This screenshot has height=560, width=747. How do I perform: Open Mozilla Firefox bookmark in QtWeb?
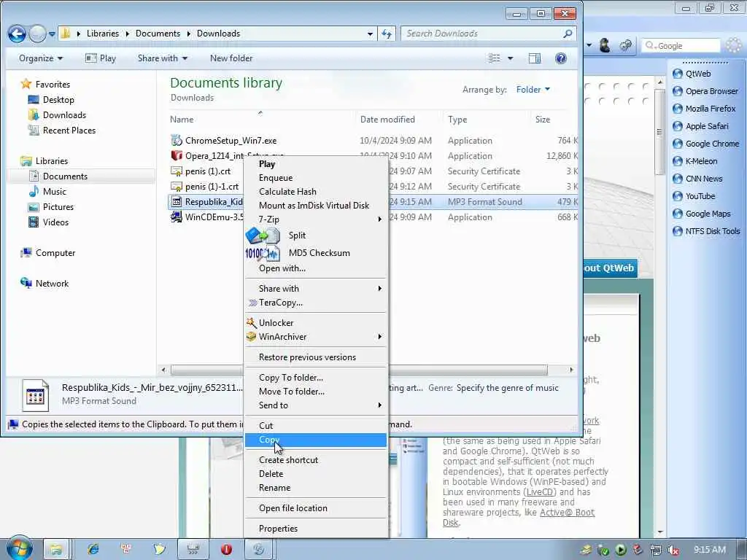(x=704, y=109)
